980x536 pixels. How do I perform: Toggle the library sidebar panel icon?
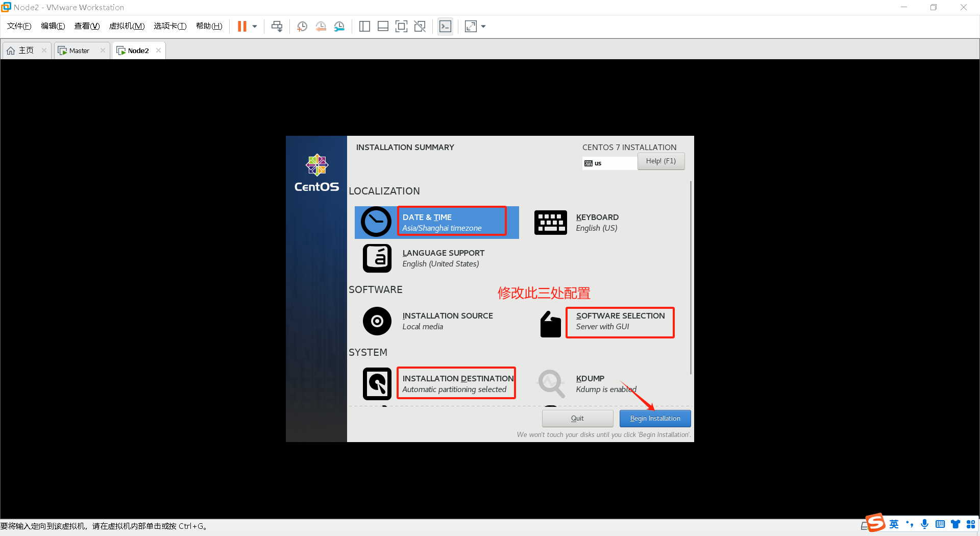[x=364, y=27]
